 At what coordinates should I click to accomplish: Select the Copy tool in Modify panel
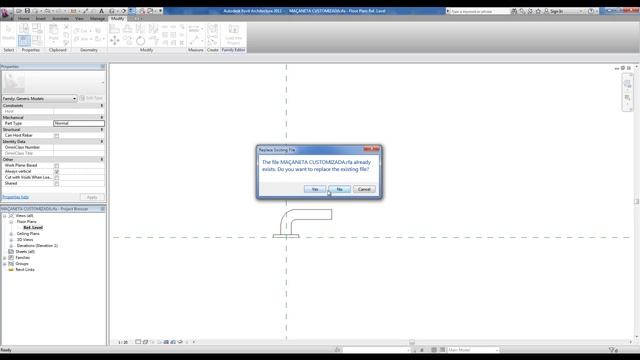click(x=127, y=40)
